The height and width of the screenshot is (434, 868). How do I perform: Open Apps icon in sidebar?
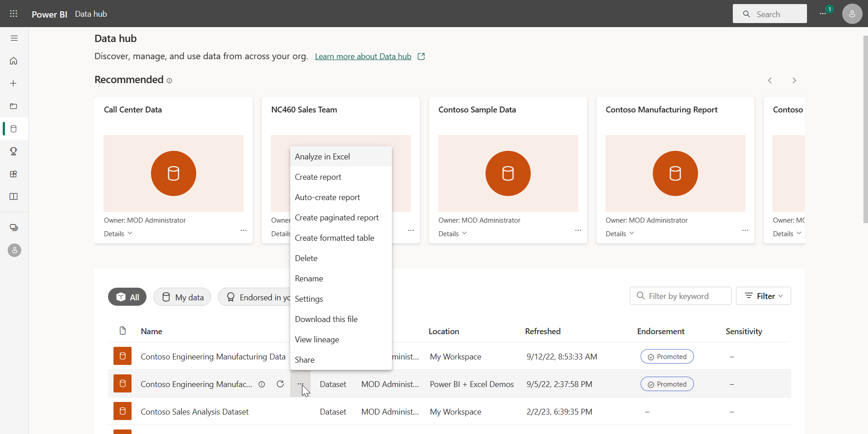point(14,174)
